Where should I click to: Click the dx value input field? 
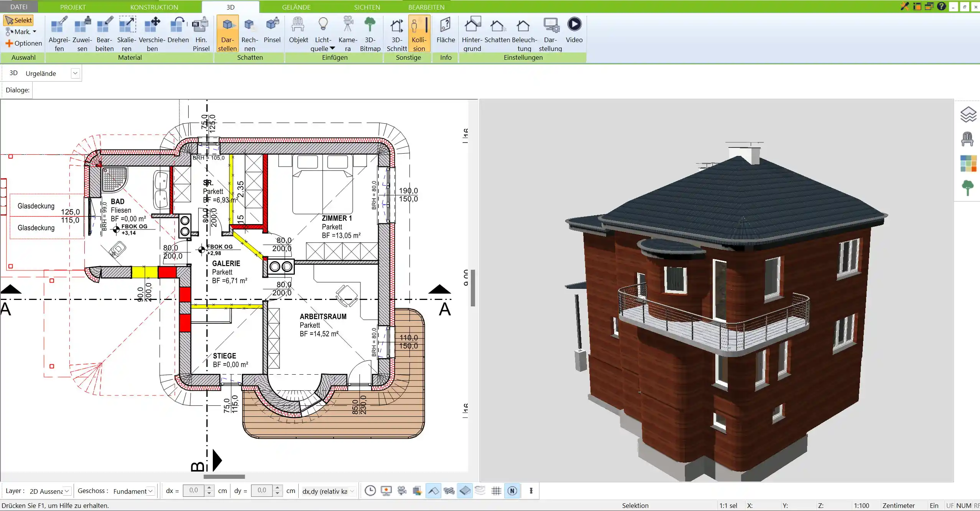pos(194,491)
